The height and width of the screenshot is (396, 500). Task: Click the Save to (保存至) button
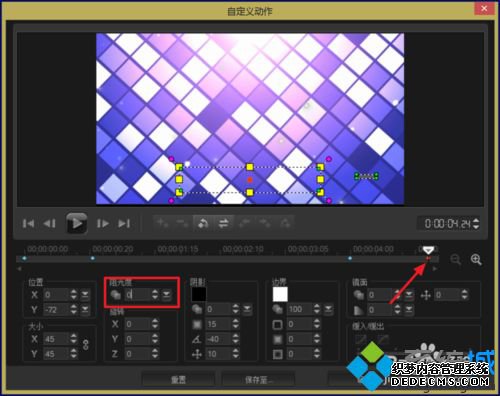(258, 379)
